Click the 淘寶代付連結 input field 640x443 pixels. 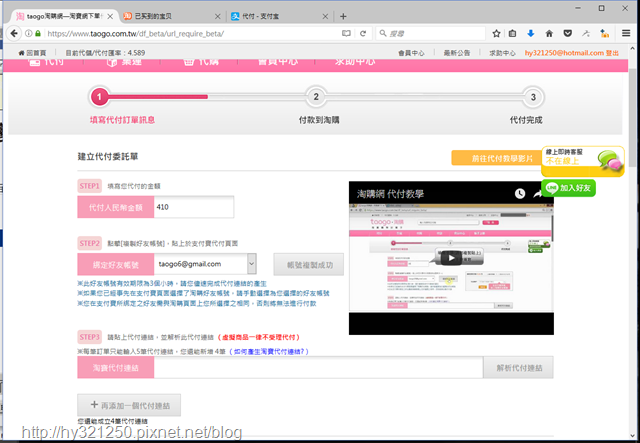click(318, 367)
